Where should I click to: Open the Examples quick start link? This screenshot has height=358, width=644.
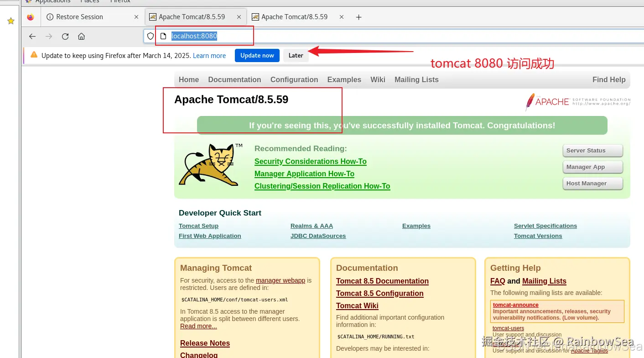(x=416, y=226)
